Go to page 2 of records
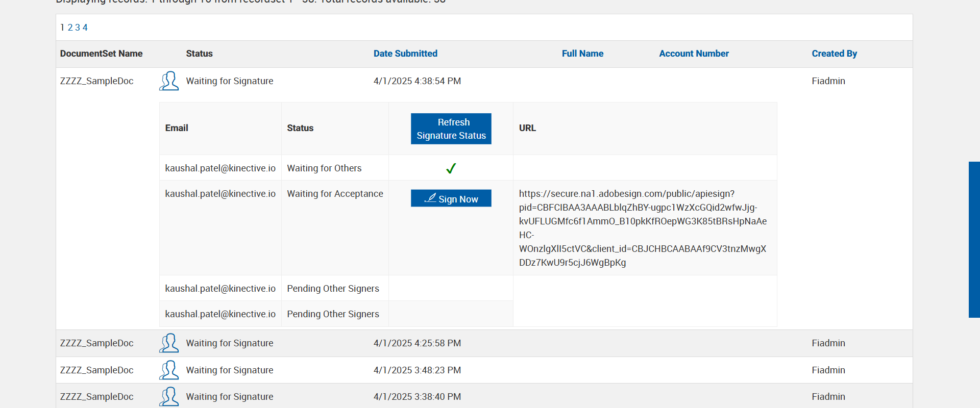 pyautogui.click(x=70, y=28)
